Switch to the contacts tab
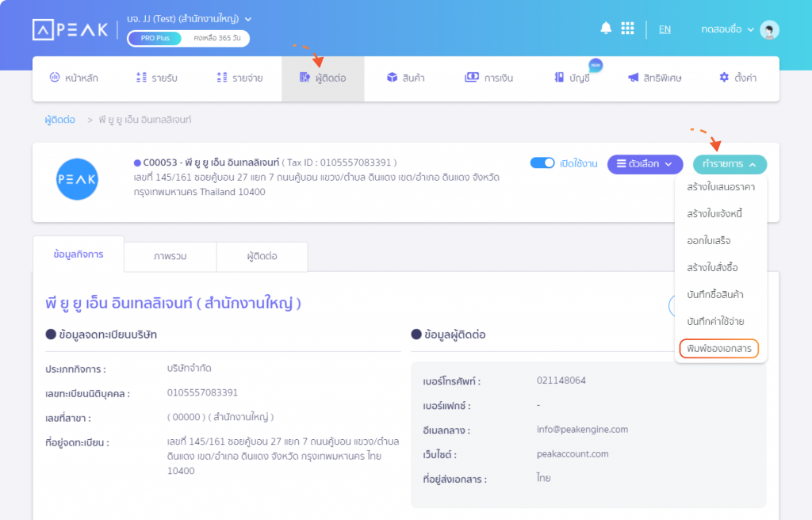Image resolution: width=812 pixels, height=520 pixels. pos(262,257)
